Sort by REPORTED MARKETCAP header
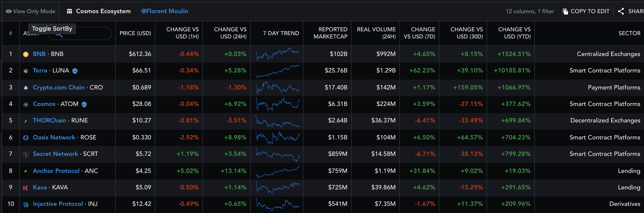The width and height of the screenshot is (644, 213). pos(331,33)
